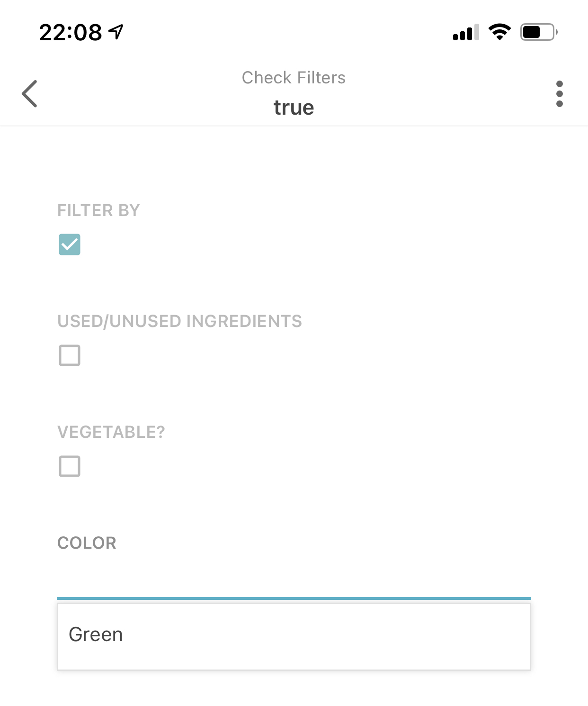Tap the location services arrow icon
588x706 pixels.
(116, 32)
